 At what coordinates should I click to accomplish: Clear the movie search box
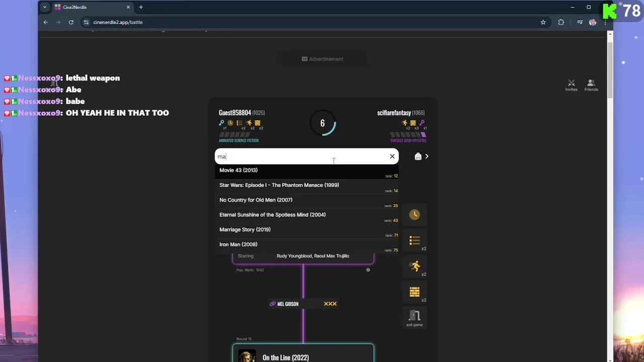[392, 156]
